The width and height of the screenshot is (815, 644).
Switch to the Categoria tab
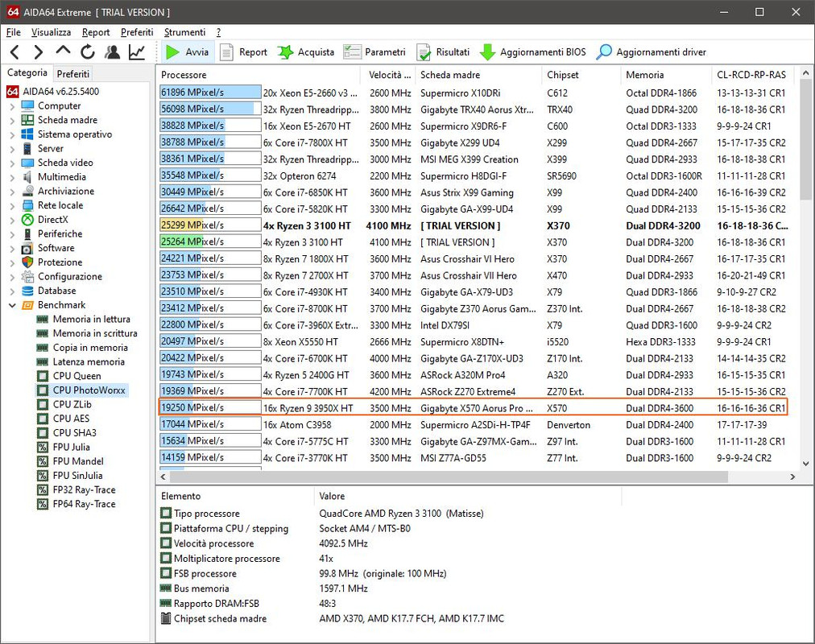point(27,72)
